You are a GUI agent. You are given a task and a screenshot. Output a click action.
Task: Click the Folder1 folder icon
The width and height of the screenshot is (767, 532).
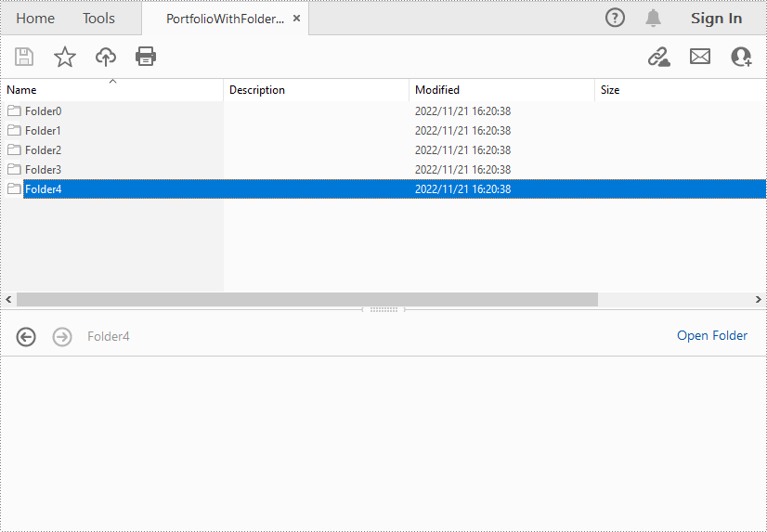pyautogui.click(x=14, y=131)
